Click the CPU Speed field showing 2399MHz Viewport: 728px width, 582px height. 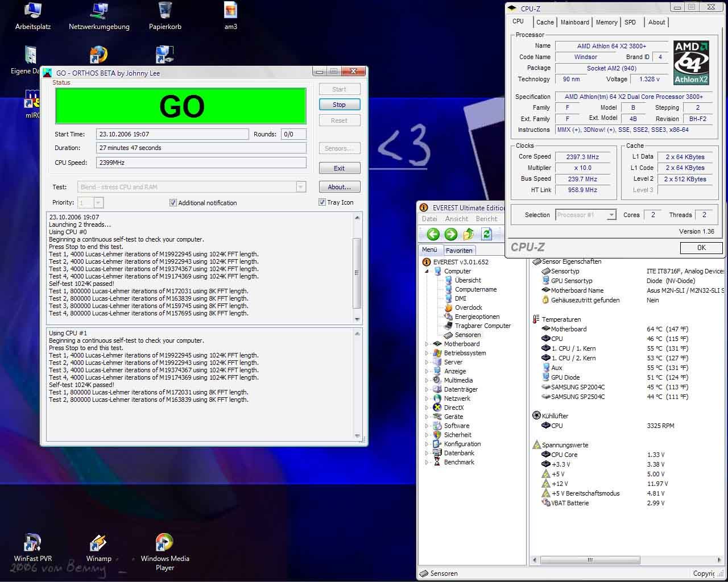(x=201, y=163)
